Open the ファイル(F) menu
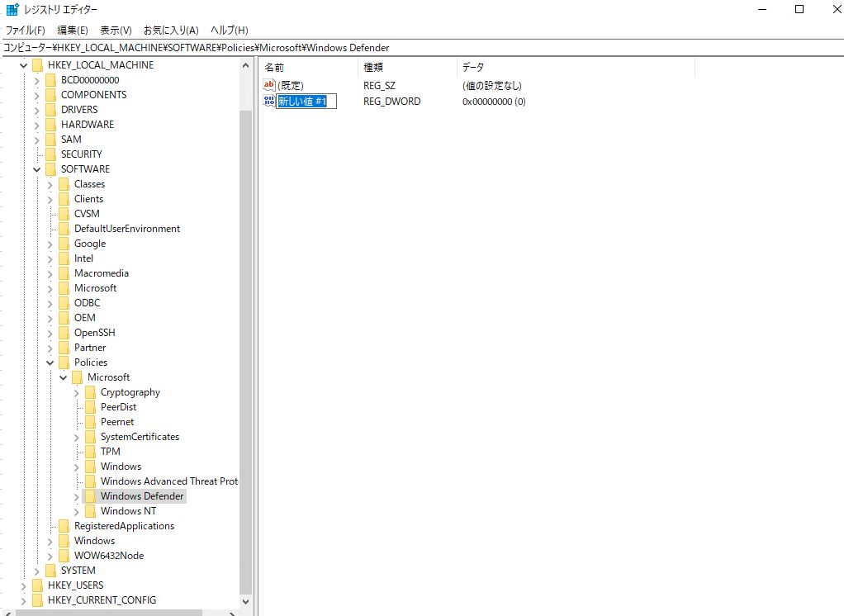Viewport: 844px width, 616px height. pyautogui.click(x=26, y=30)
